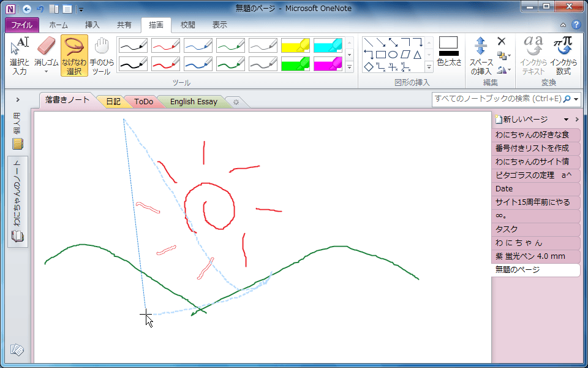
Task: Open the Date page
Action: (536, 189)
